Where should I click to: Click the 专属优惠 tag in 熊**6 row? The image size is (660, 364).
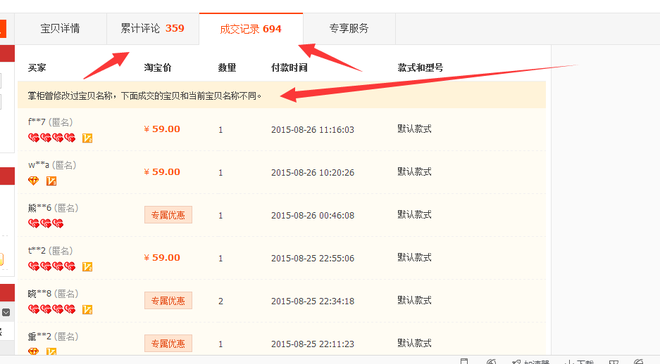click(x=168, y=215)
